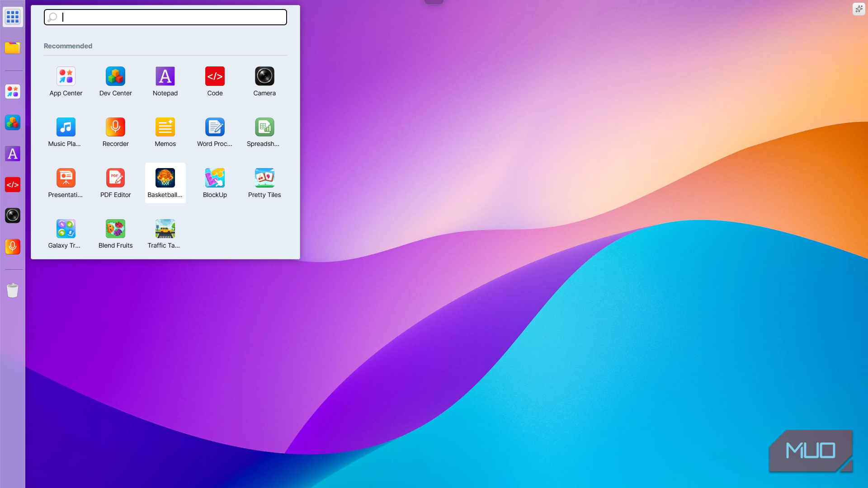Launch the Blend Fruits game
Image resolution: width=868 pixels, height=488 pixels.
pyautogui.click(x=116, y=234)
